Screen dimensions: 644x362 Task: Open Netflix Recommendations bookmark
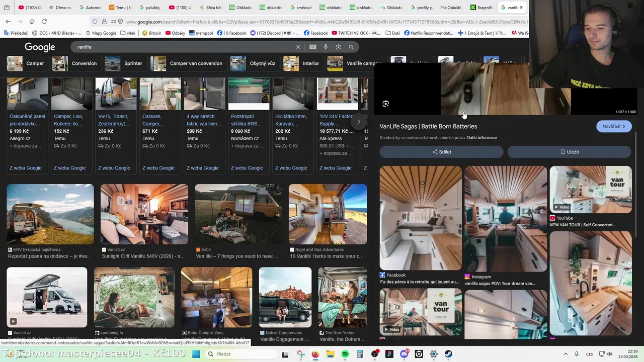pos(429,33)
